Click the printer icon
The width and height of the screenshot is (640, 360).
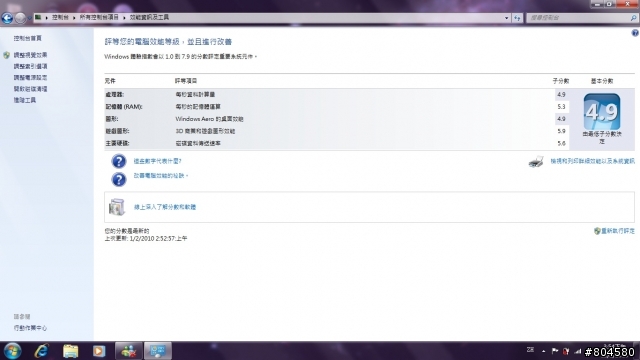coord(536,162)
